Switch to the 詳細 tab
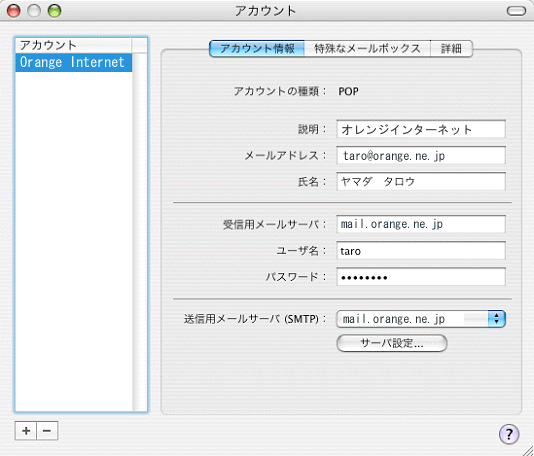 coord(451,48)
